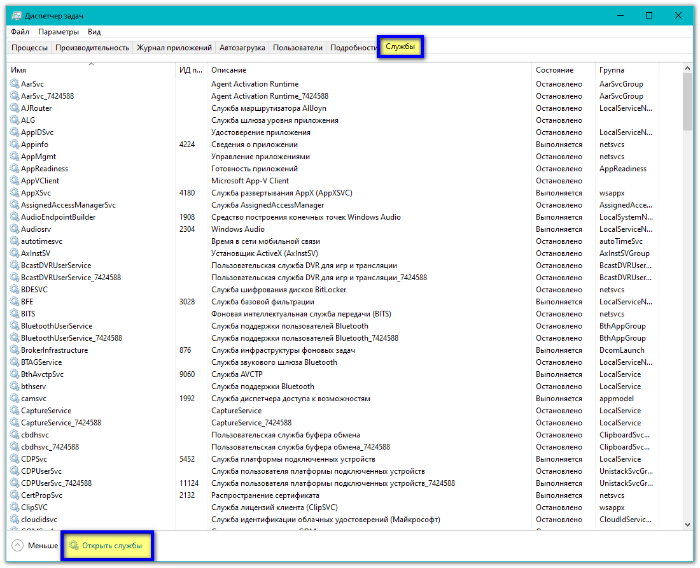This screenshot has height=568, width=700.
Task: Click the gear icon next to AarSvc service
Action: tap(15, 84)
